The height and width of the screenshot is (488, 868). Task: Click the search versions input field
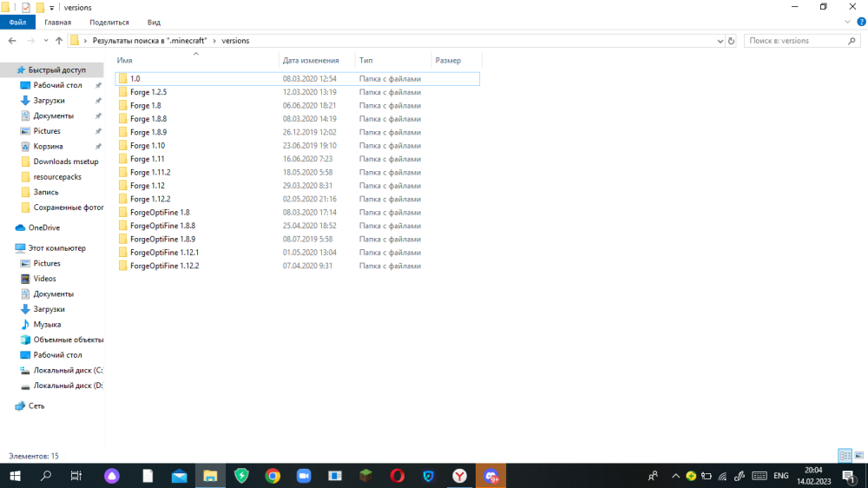click(x=795, y=41)
